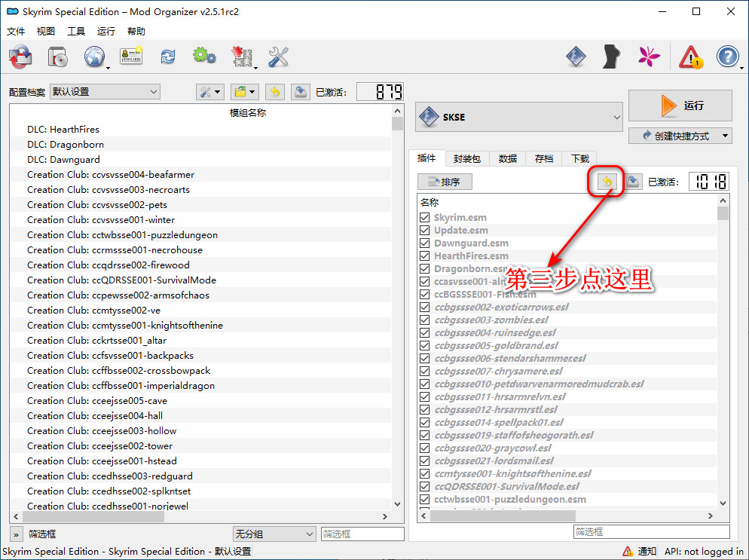Click the warning triangle notifications icon
This screenshot has width=749, height=560.
tap(690, 57)
